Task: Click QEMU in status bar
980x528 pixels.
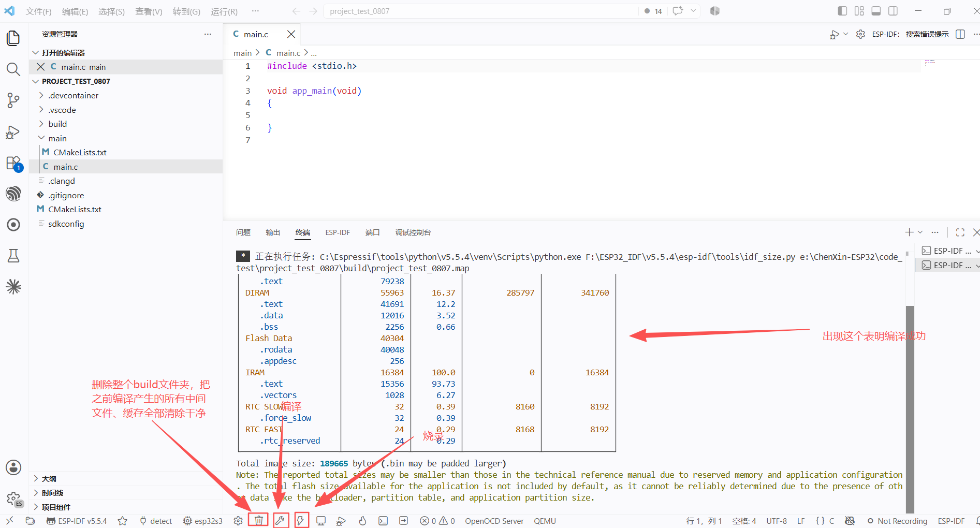Action: click(545, 521)
